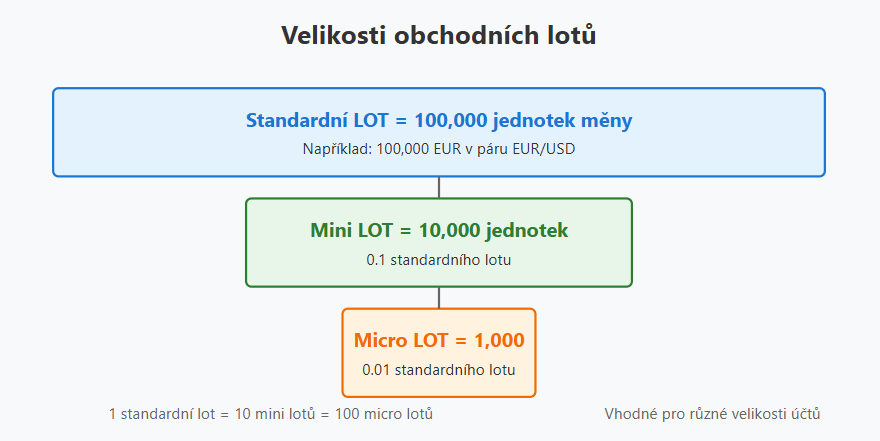Click the connector line between Mini and Micro boxes
This screenshot has width=880, height=441.
coord(439,298)
